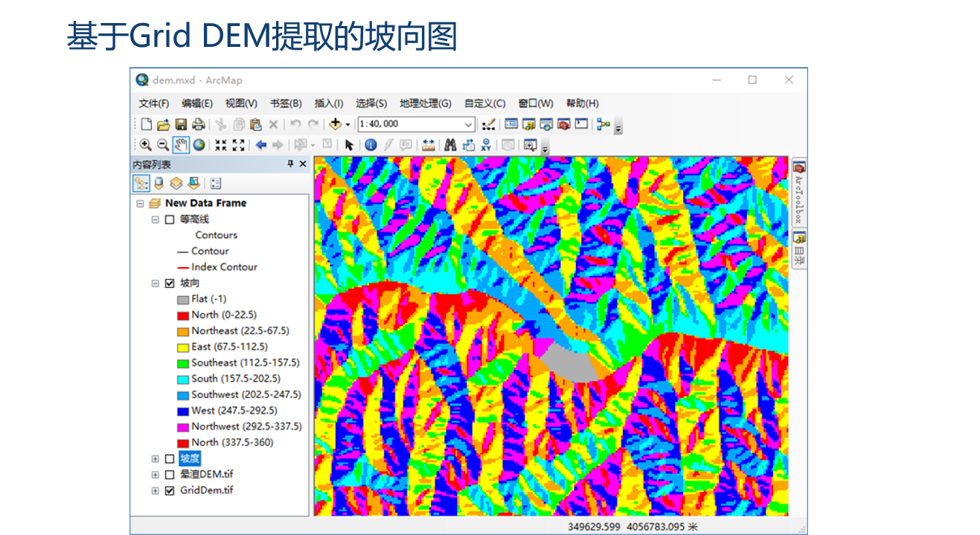Pin the 内容列表 panel auto-hide
The image size is (980, 535).
290,164
